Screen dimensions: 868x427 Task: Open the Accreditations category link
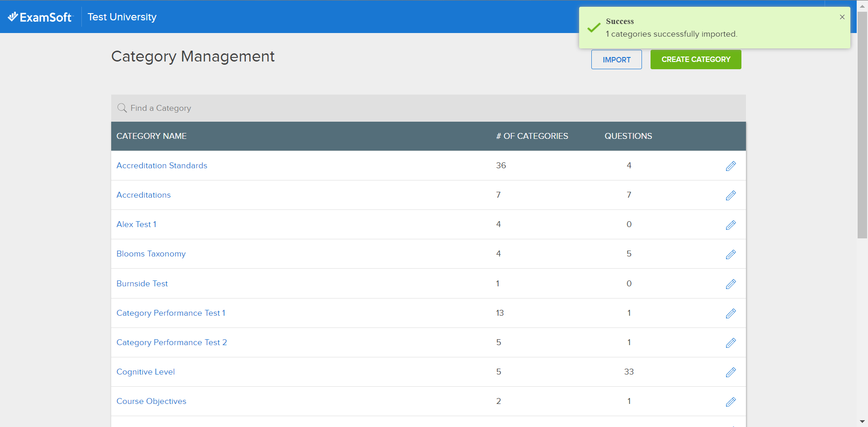144,195
